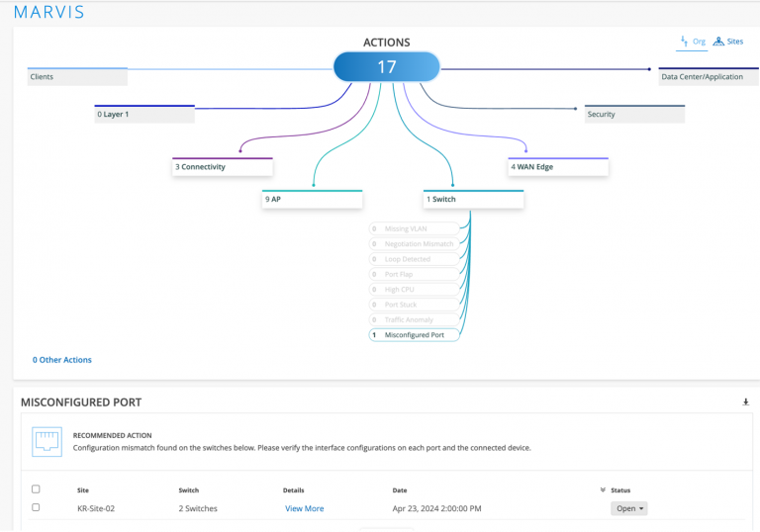The image size is (760, 532).
Task: Select the KR-Site-02 row checkbox
Action: 37,507
